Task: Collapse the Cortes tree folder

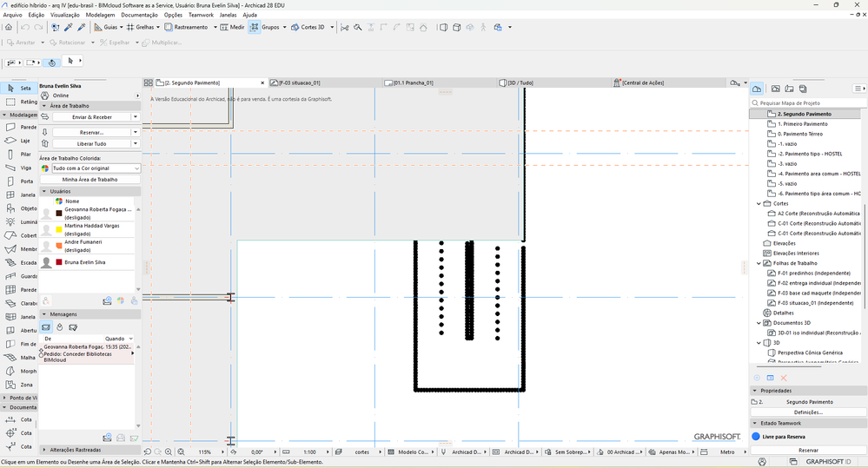Action: pyautogui.click(x=759, y=203)
